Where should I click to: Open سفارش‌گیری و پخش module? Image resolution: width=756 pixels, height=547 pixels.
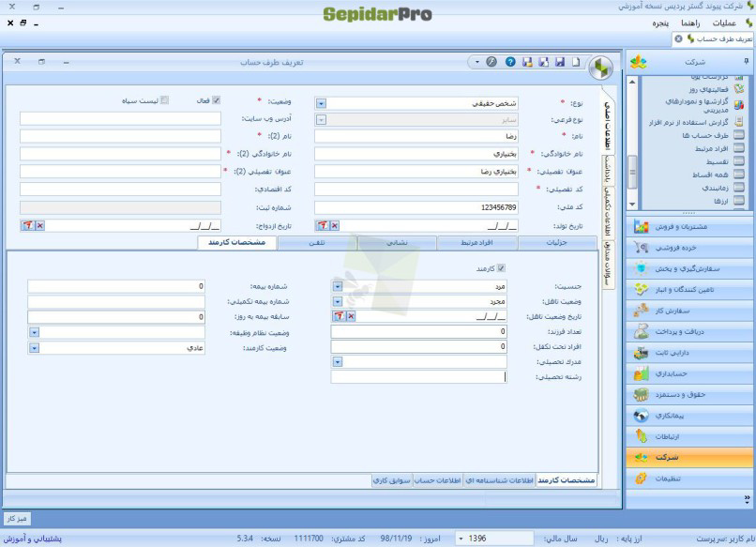click(689, 268)
